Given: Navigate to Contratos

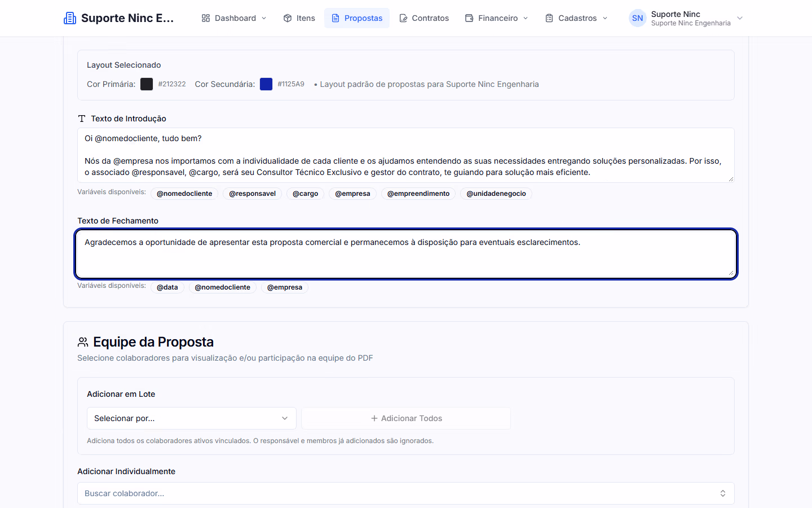Looking at the screenshot, I should (424, 18).
